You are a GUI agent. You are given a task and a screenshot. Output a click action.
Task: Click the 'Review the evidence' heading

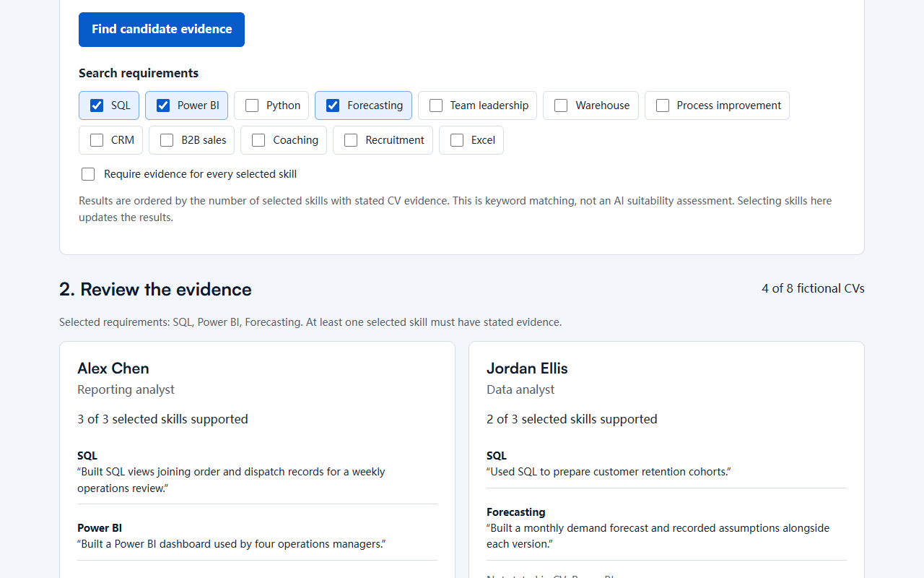pyautogui.click(x=155, y=290)
